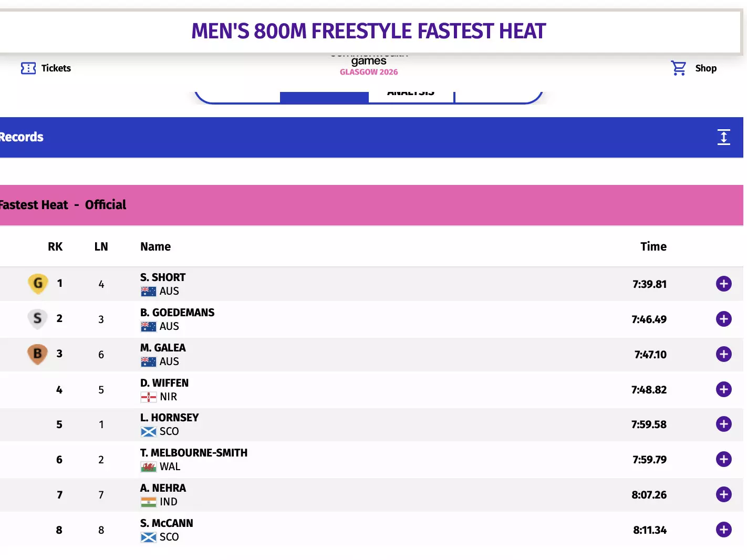Click S. SHORT athlete name

163,277
